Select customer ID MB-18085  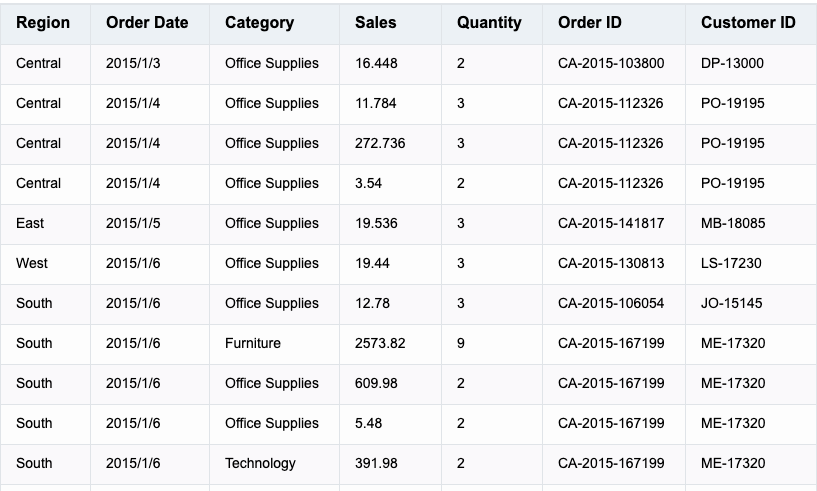733,223
